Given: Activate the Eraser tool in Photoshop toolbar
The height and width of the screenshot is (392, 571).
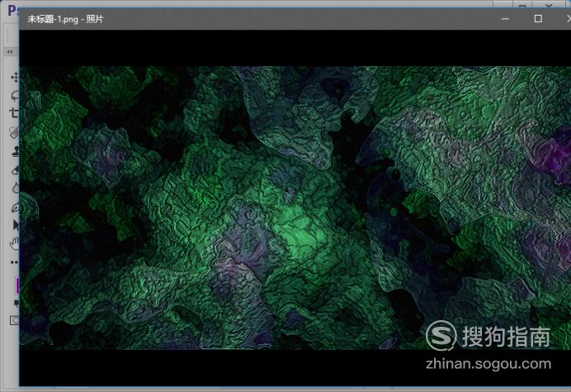Looking at the screenshot, I should 15,170.
